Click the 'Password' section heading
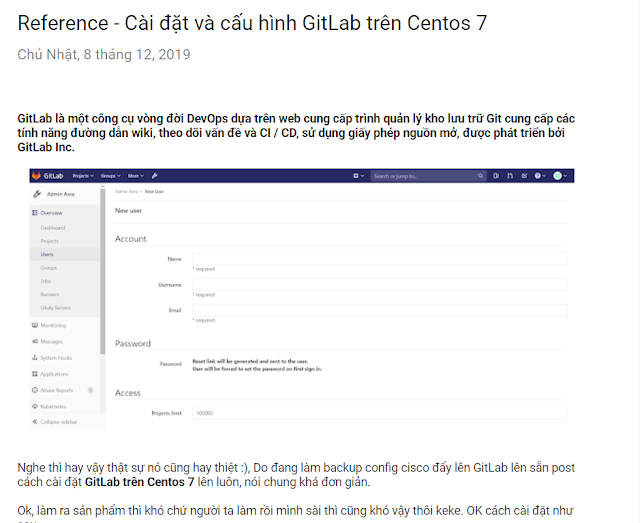The image size is (640, 523). pyautogui.click(x=133, y=344)
